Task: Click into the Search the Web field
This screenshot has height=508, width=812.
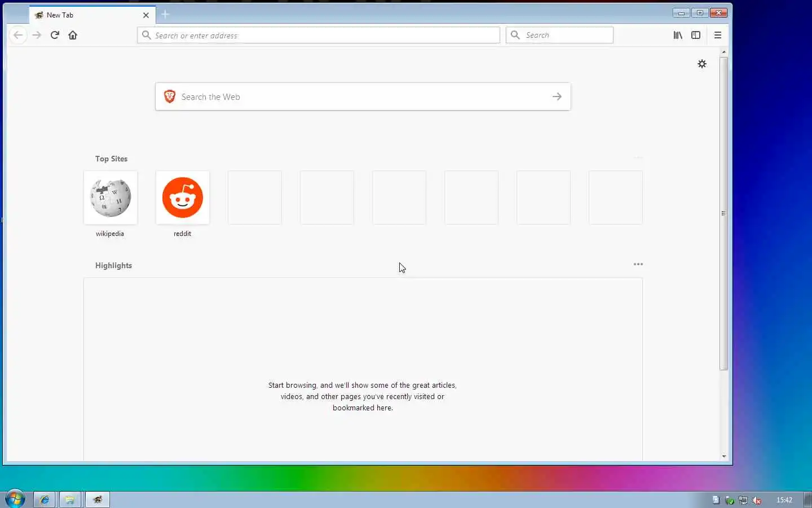Action: (x=363, y=97)
